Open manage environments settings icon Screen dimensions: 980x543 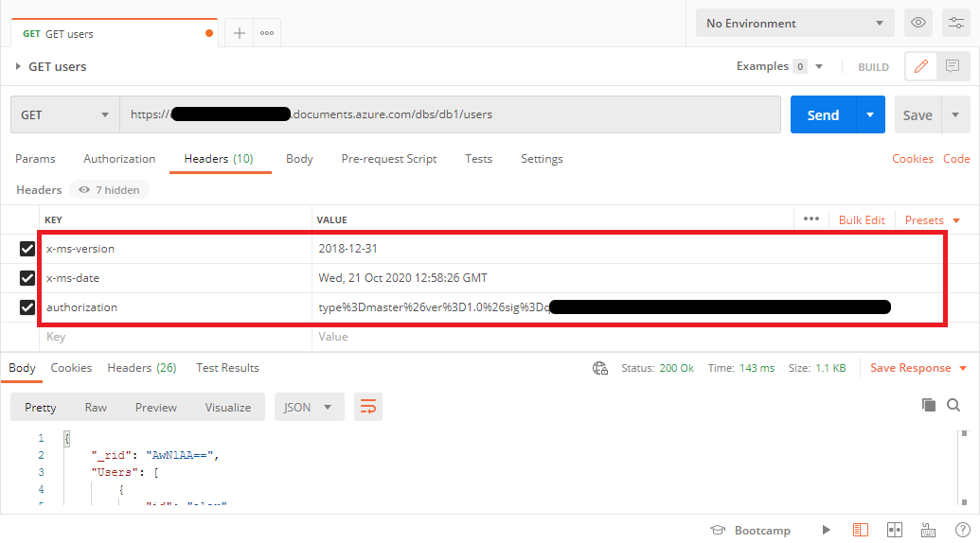tap(956, 23)
